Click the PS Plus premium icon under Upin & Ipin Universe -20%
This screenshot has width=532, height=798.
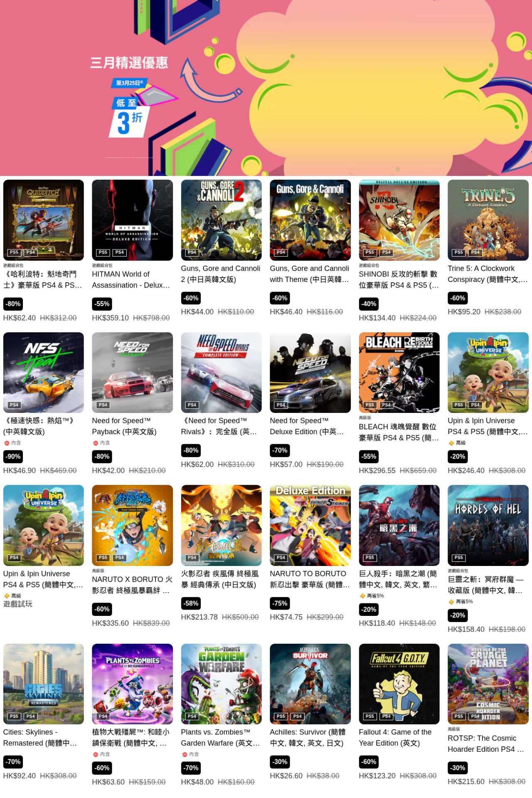tap(451, 443)
